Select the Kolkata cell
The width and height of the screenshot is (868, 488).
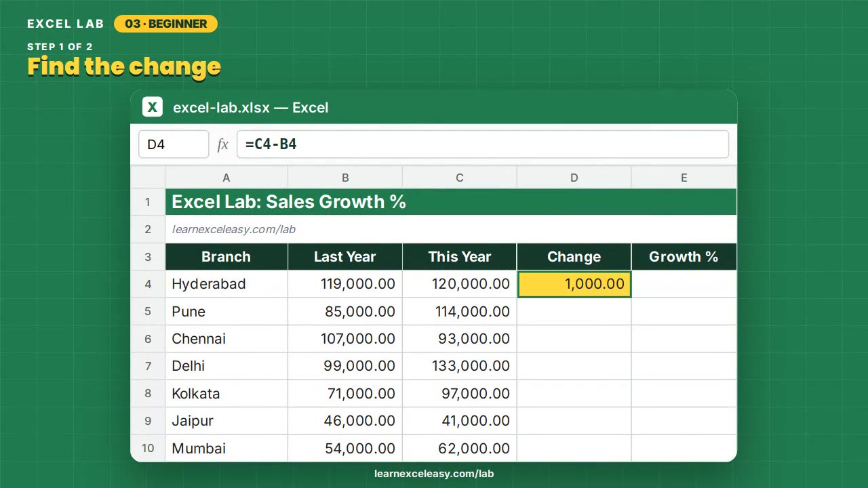pyautogui.click(x=226, y=394)
